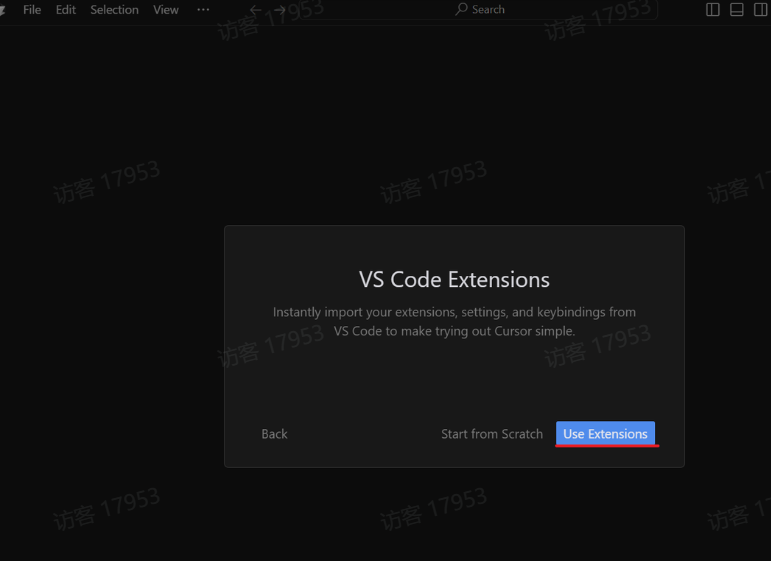Click the "VS Code to make trying out Cursor simple." line

(x=454, y=331)
